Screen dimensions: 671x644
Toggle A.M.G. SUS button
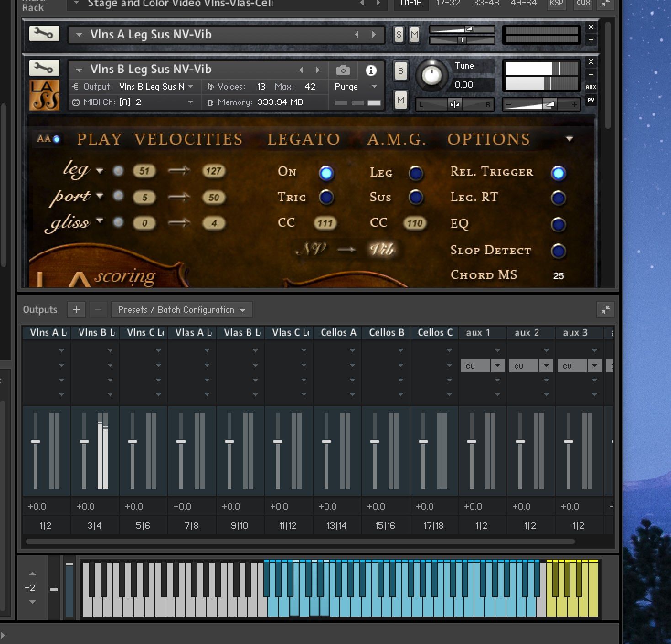(x=415, y=197)
